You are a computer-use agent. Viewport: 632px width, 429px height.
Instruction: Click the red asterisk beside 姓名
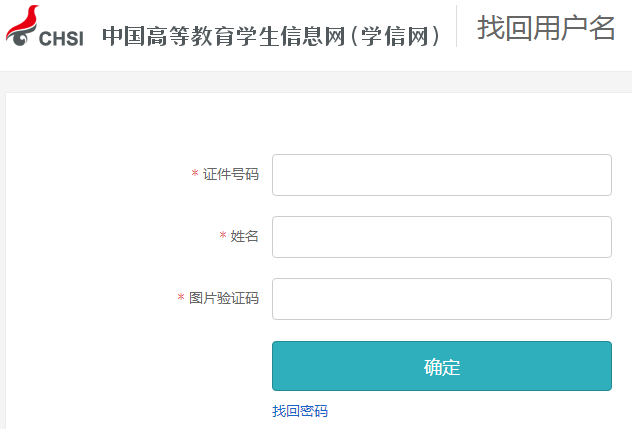coord(222,235)
